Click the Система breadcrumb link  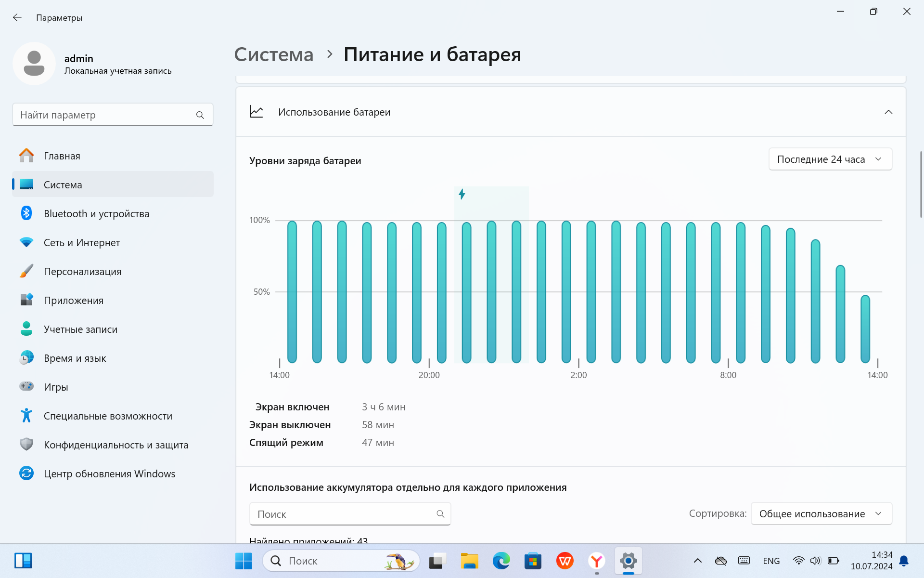click(274, 54)
